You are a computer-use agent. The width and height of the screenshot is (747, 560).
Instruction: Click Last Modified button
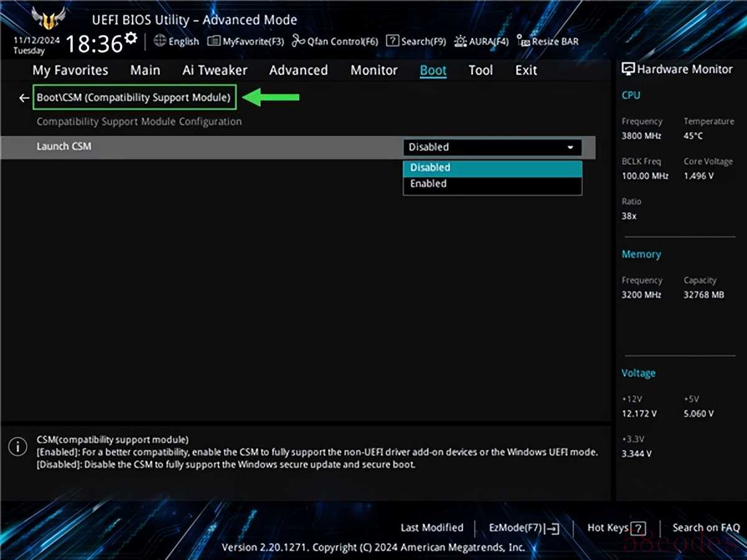pos(432,528)
